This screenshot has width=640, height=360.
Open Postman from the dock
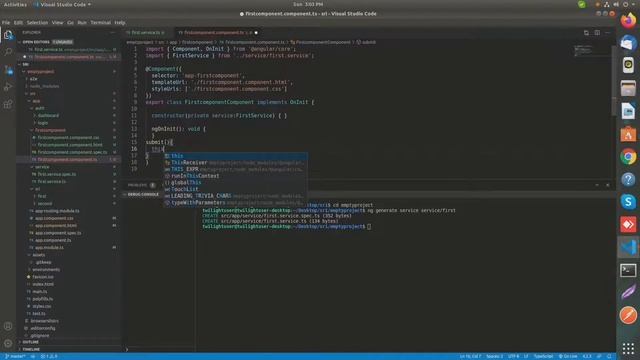628,316
